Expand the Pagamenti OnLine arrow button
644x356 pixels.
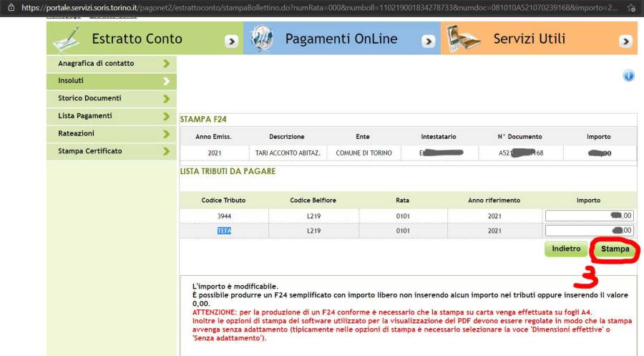(x=428, y=42)
